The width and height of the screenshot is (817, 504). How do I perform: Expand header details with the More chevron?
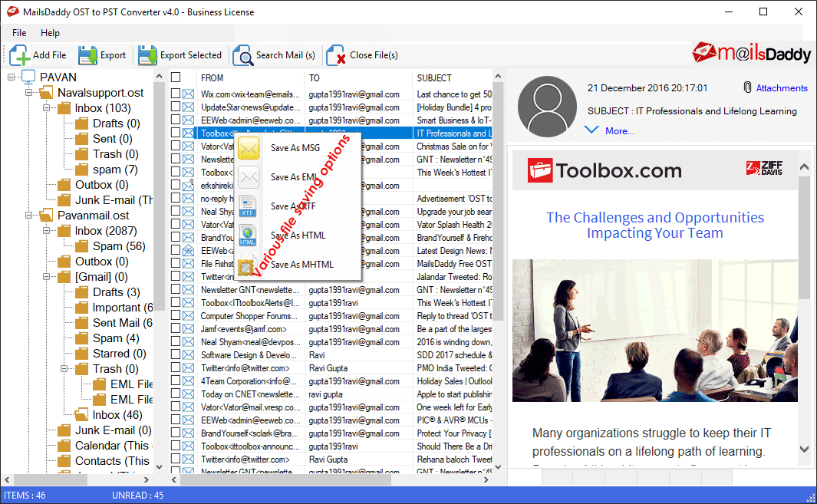(591, 130)
